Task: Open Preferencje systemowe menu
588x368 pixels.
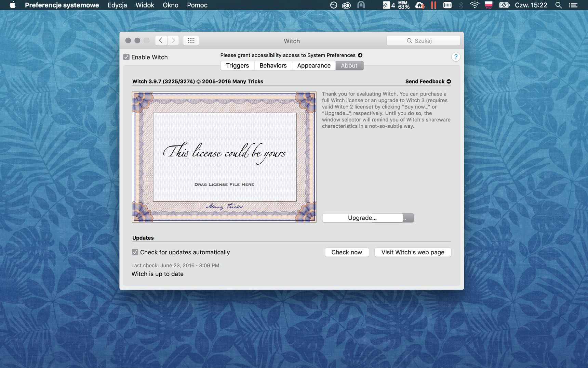Action: [x=62, y=5]
